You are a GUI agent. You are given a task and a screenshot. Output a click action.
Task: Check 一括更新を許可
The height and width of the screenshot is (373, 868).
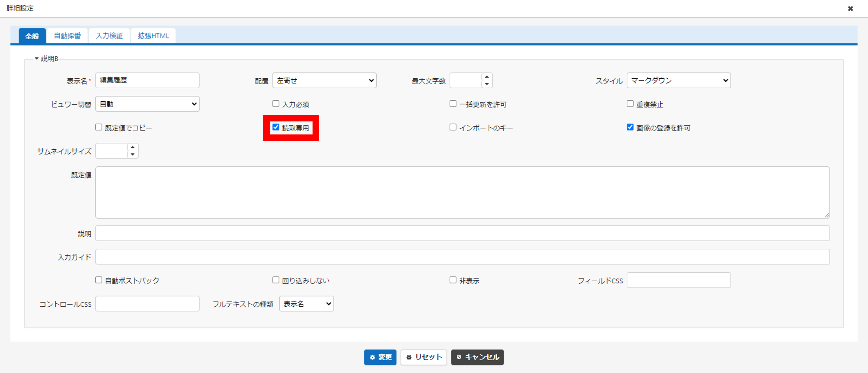tap(453, 104)
